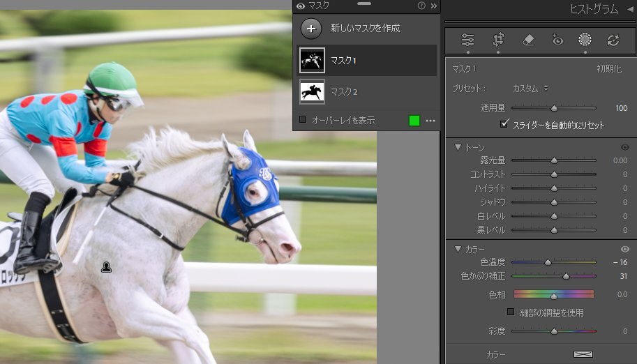The height and width of the screenshot is (364, 637).
Task: Click the Masking tool circle icon
Action: tap(585, 40)
